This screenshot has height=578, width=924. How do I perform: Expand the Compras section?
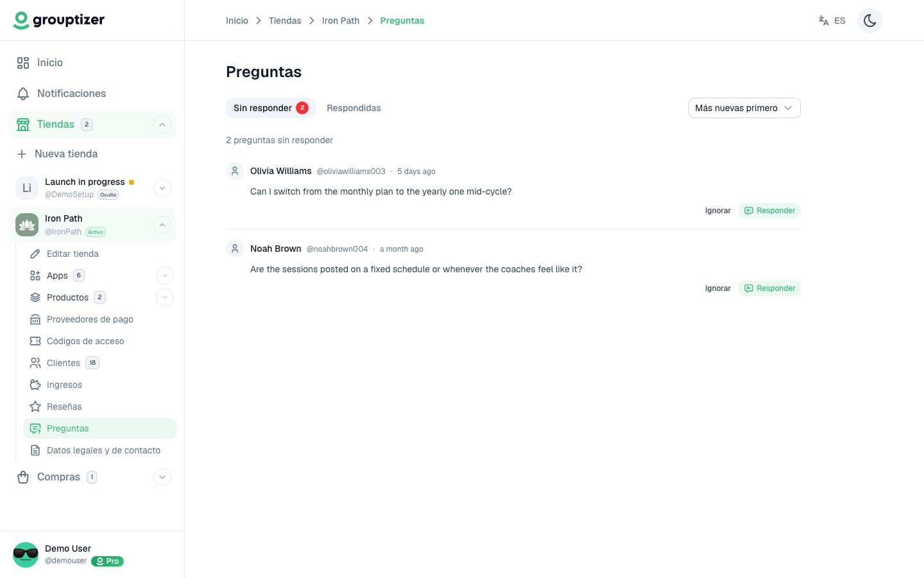click(x=162, y=477)
